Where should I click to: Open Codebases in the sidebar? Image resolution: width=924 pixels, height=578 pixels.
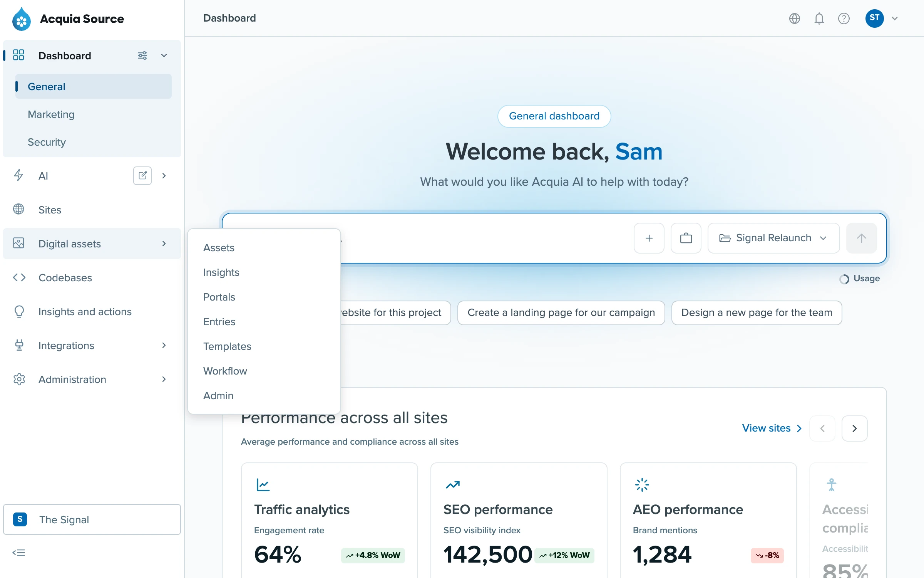[92, 277]
